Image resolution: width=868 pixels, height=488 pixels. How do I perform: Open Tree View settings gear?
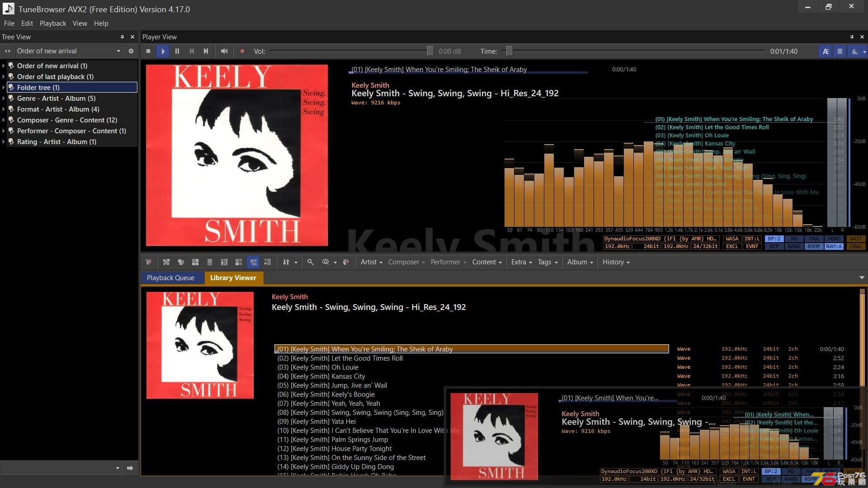131,51
